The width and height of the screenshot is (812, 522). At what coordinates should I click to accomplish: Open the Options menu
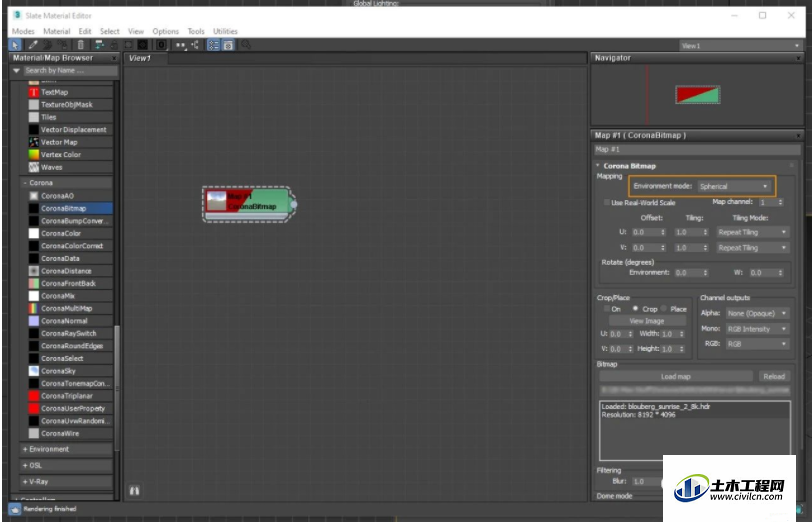tap(165, 31)
